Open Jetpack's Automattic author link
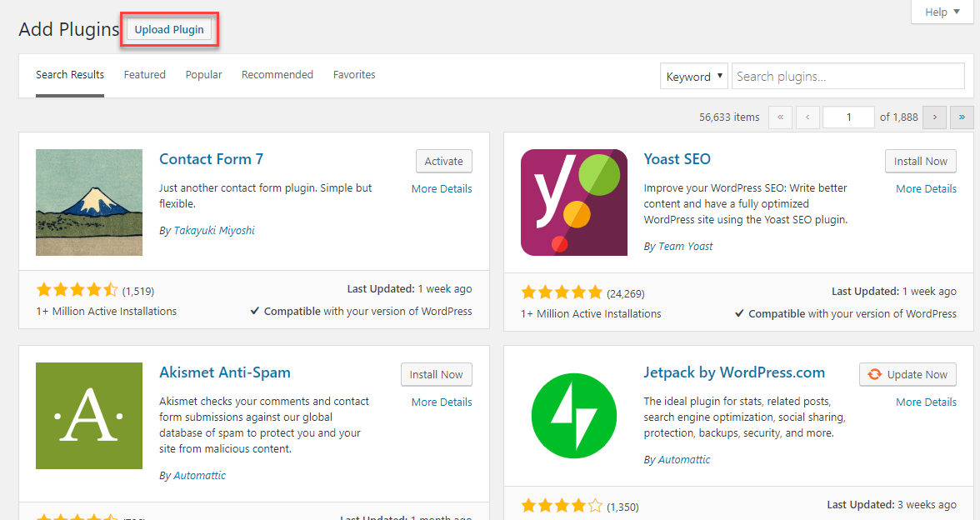The height and width of the screenshot is (520, 980). tap(683, 459)
